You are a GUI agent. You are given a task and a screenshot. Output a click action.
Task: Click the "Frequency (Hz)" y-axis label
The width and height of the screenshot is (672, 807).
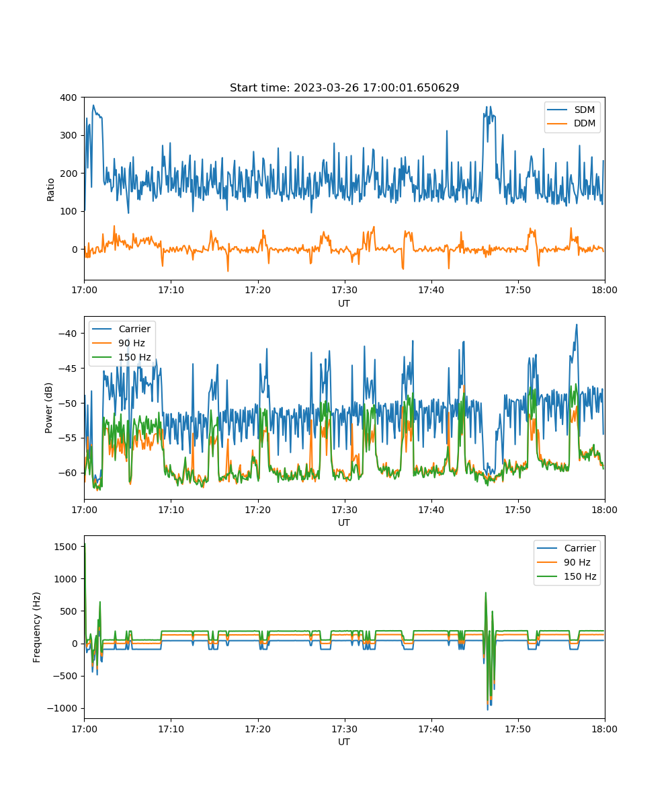(37, 627)
